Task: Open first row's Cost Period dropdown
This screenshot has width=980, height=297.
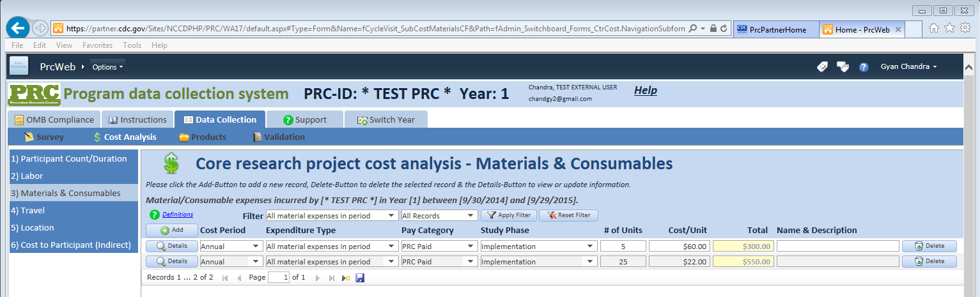Action: tap(256, 246)
